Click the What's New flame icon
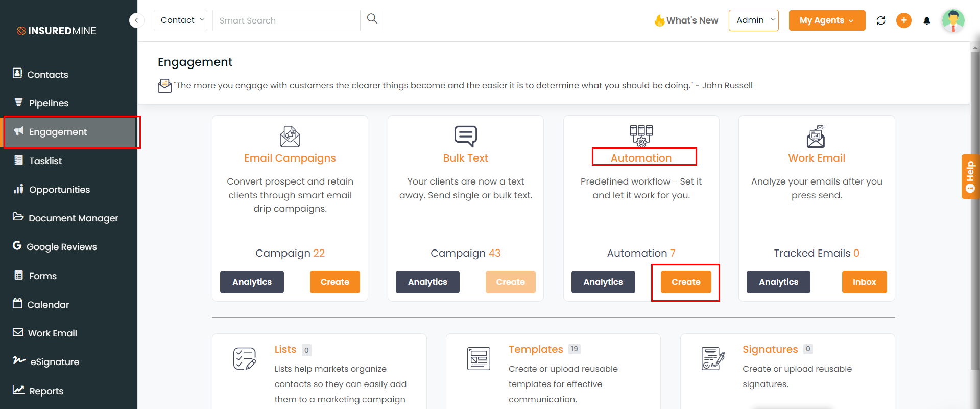This screenshot has width=980, height=409. tap(659, 20)
